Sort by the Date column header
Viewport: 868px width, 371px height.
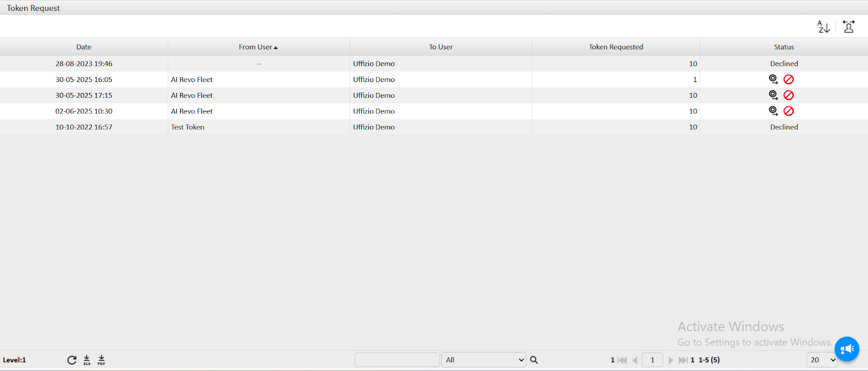pos(84,47)
